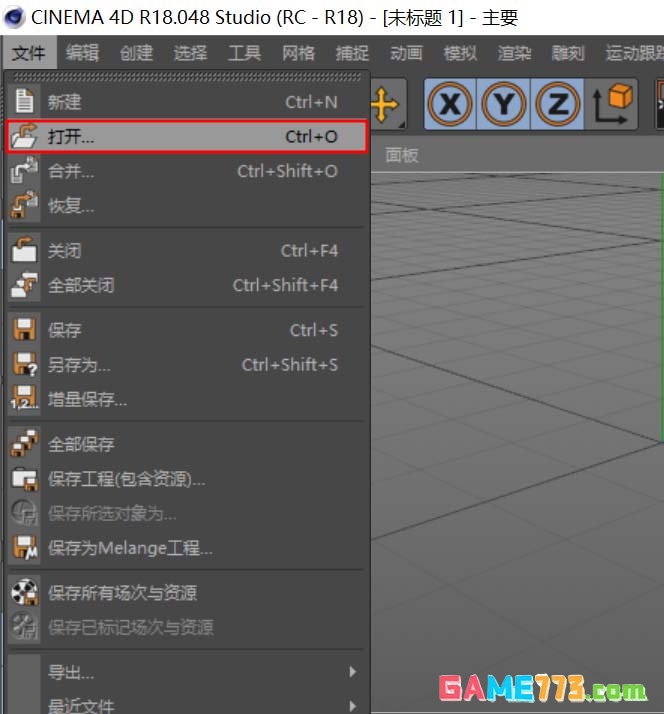Choose 保存 menu entry
The width and height of the screenshot is (664, 714).
pos(186,330)
